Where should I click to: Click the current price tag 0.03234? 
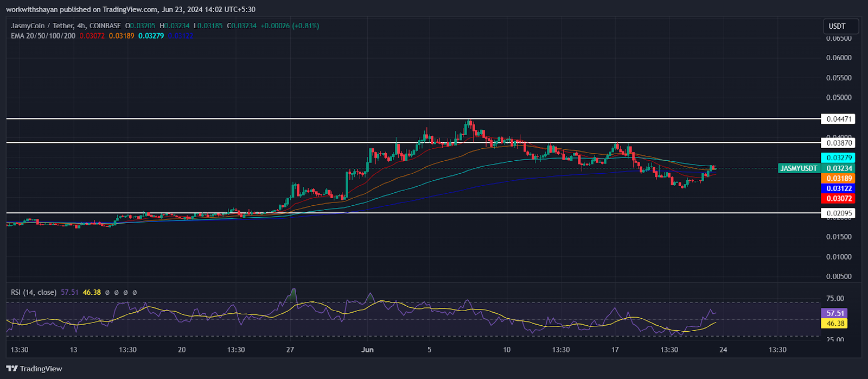tap(839, 168)
